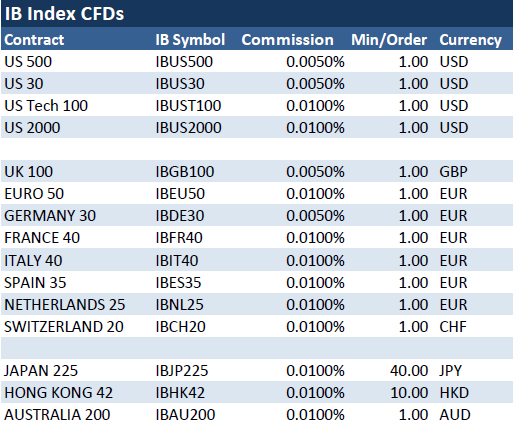The image size is (513, 425).
Task: Select the IB Symbol column header
Action: [x=190, y=40]
